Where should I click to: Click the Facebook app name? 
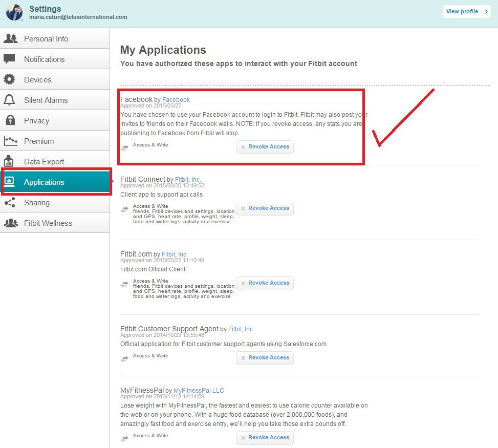tap(136, 99)
